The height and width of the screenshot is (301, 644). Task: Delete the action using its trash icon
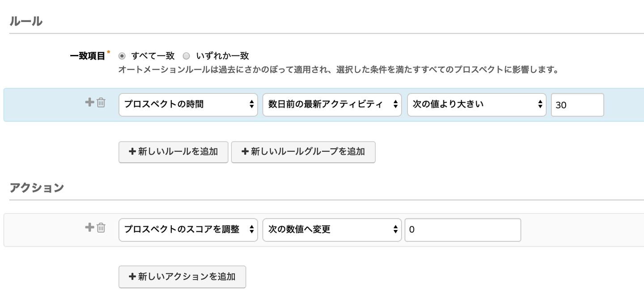[x=101, y=228]
